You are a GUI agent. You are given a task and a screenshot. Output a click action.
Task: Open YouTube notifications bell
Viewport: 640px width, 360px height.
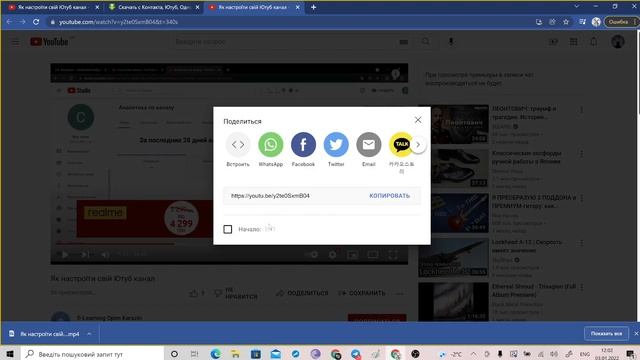(594, 42)
